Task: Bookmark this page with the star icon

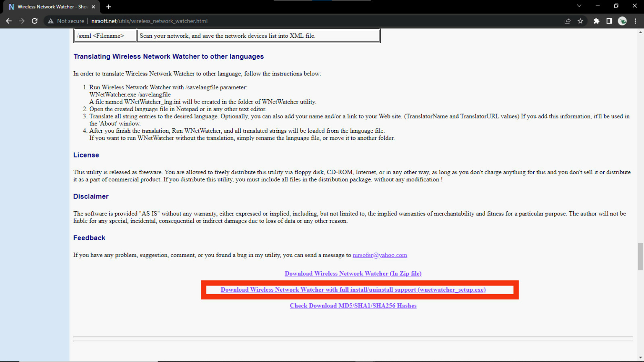Action: click(x=580, y=21)
